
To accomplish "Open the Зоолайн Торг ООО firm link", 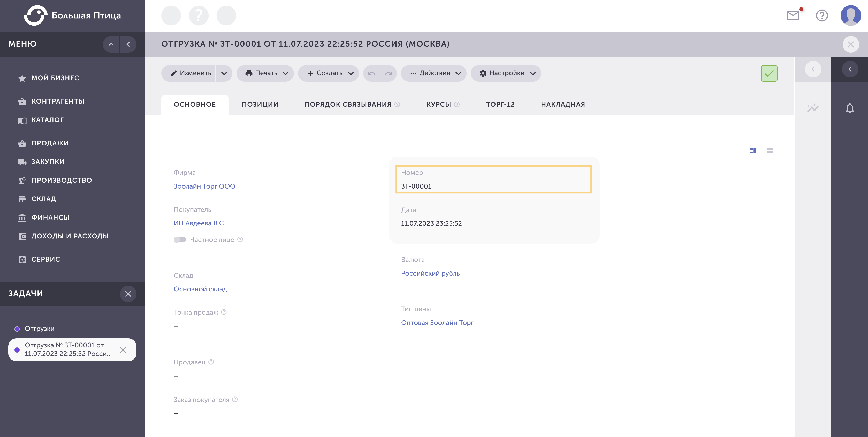I will pos(204,186).
